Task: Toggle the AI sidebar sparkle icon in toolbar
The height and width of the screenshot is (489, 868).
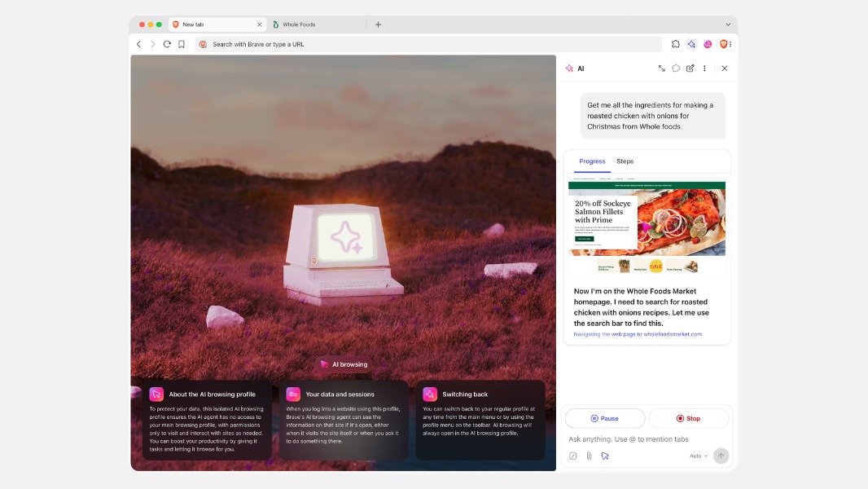Action: (691, 44)
